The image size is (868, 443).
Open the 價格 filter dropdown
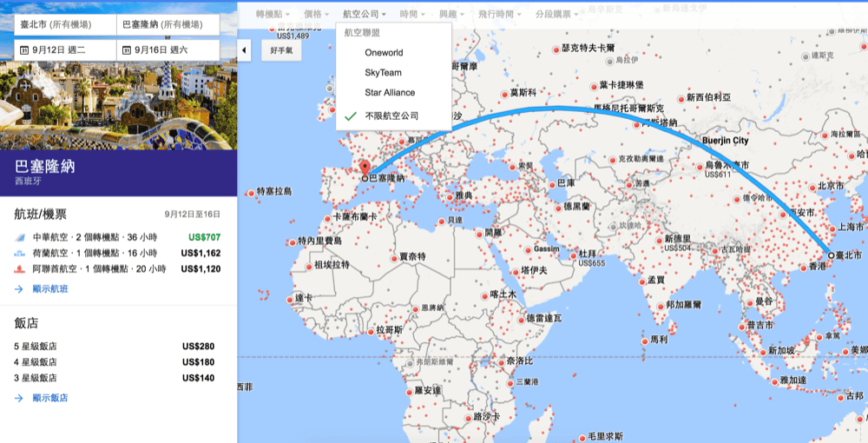tap(317, 15)
